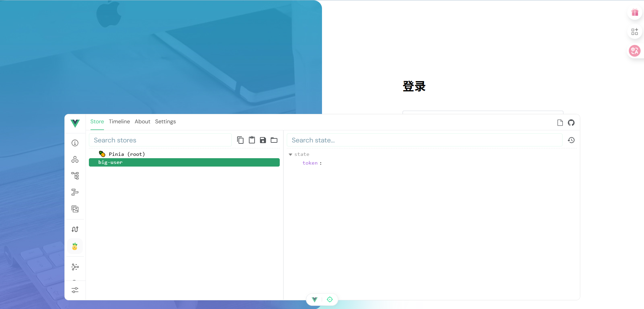This screenshot has width=644, height=309.
Task: Open the GitHub repository icon
Action: 571,123
